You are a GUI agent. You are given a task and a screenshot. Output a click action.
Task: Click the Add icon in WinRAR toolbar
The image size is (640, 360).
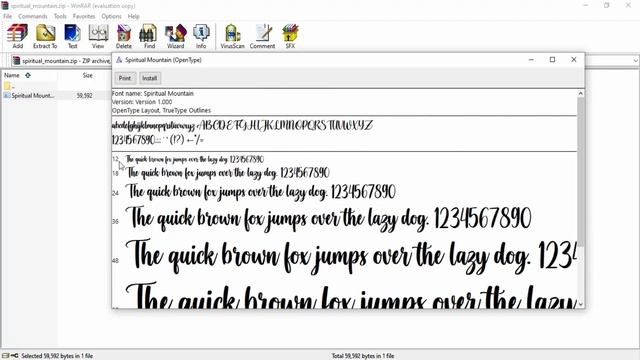tap(18, 36)
